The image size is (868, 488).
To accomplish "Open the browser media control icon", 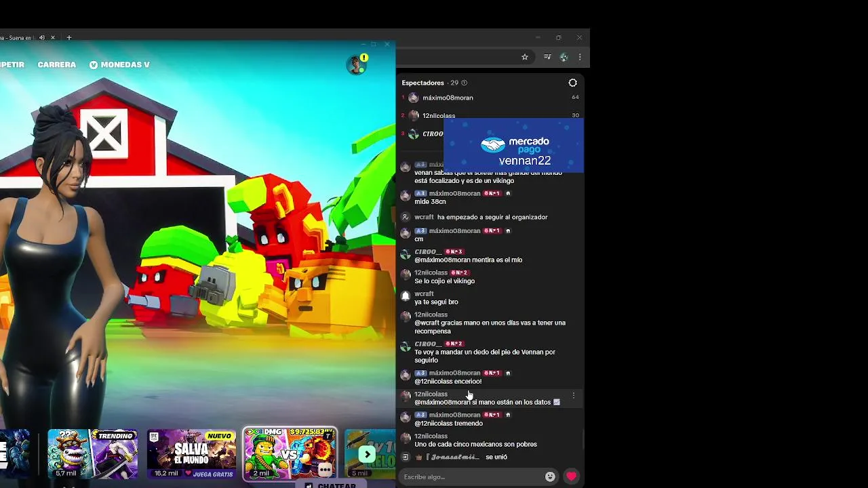I will 547,57.
